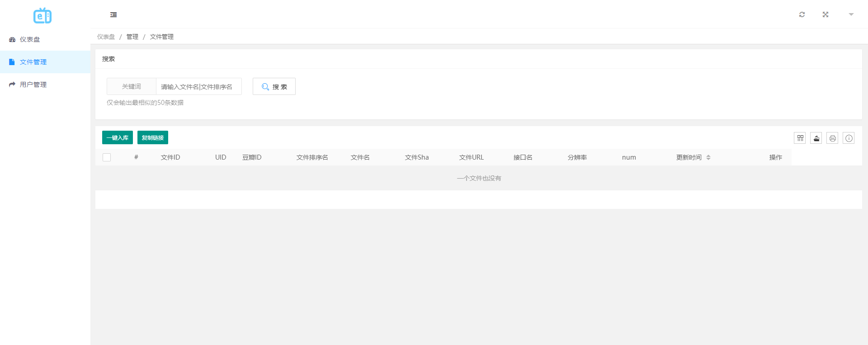The image size is (868, 345).
Task: Toggle fullscreen using the expand icon
Action: [x=825, y=14]
